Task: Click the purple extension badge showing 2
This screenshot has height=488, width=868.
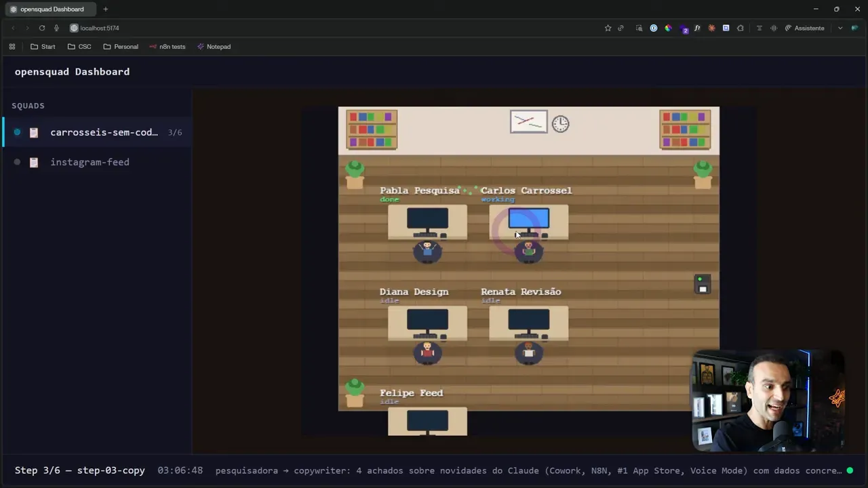Action: [x=685, y=30]
